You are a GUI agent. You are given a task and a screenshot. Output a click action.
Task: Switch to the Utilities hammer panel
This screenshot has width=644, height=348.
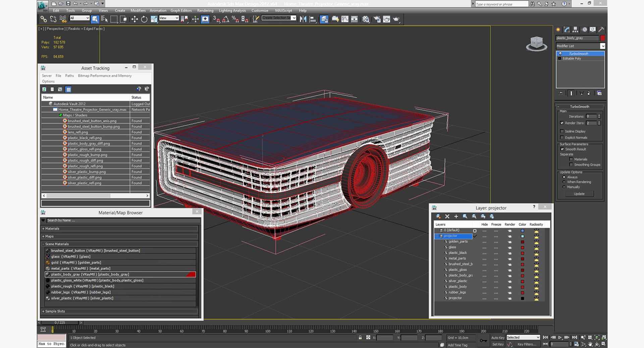click(601, 30)
